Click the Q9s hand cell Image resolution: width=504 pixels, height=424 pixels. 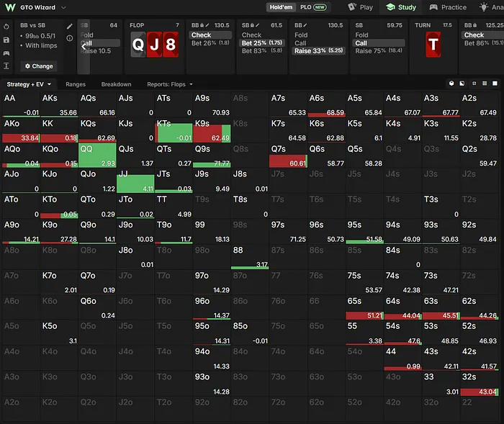coord(212,155)
